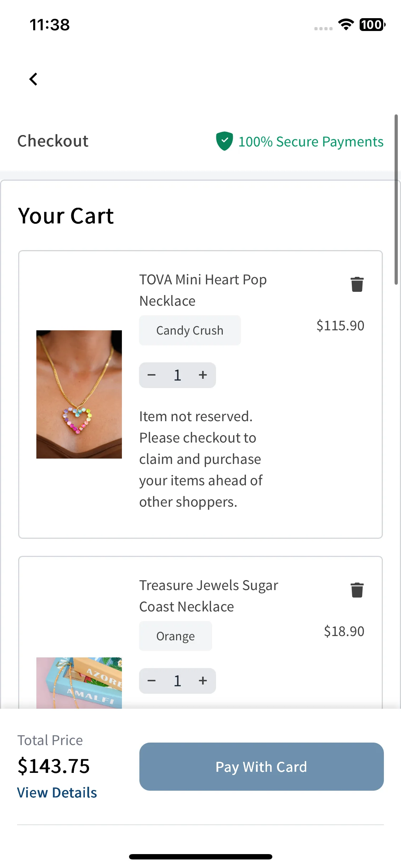Increase quantity of TOVA Mini Heart necklace
This screenshot has height=868, width=401.
pyautogui.click(x=203, y=375)
